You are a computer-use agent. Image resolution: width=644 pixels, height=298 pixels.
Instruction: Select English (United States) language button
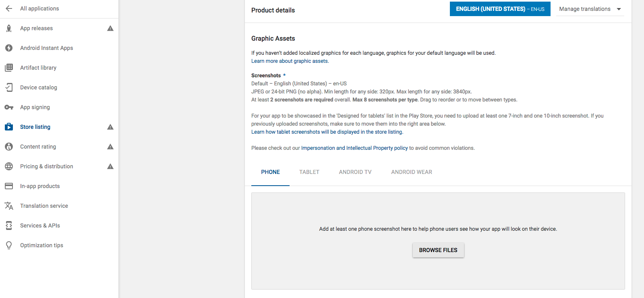pyautogui.click(x=500, y=9)
